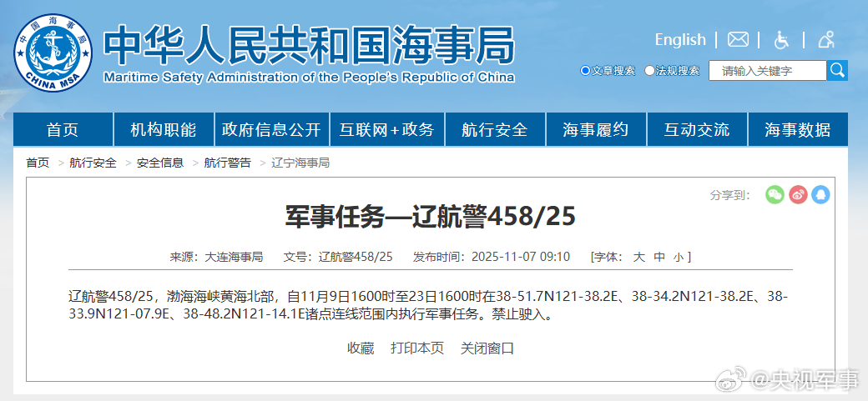Share article via WeChat icon
This screenshot has width=868, height=401.
[775, 194]
